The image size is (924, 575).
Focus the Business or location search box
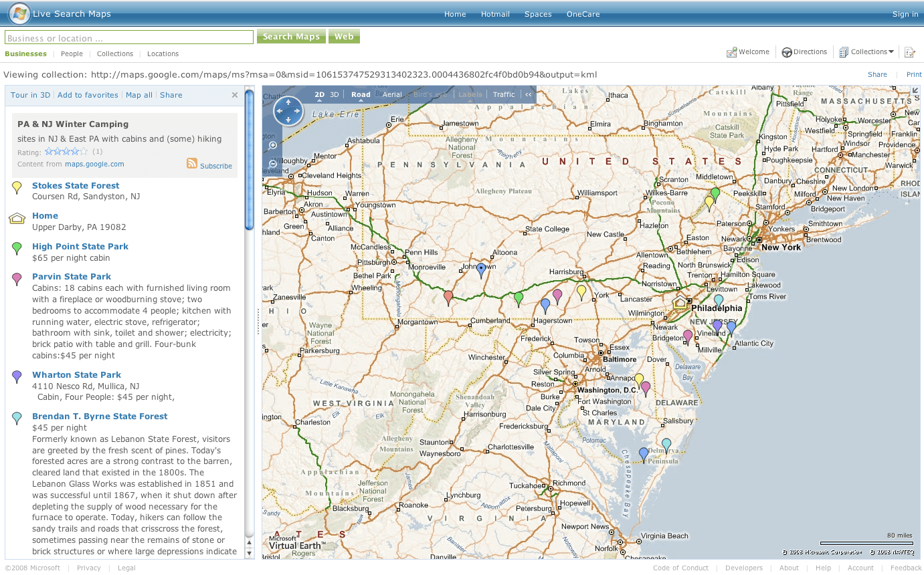(x=129, y=38)
